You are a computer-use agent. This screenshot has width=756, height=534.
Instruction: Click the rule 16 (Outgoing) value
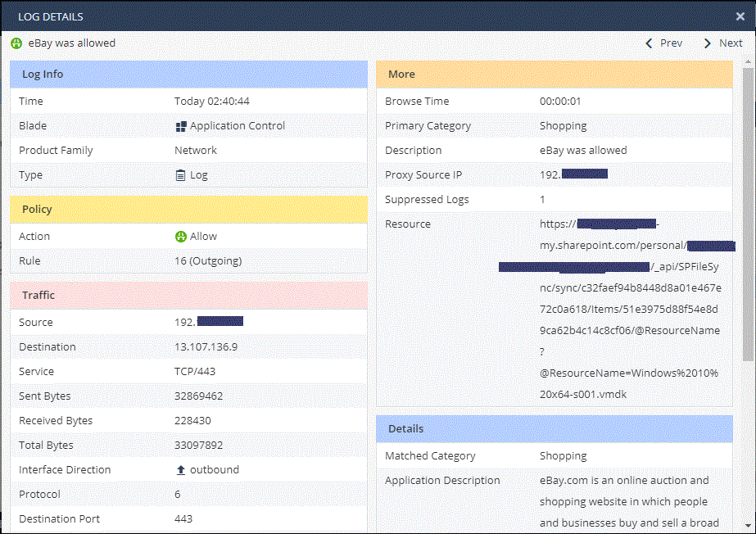[208, 261]
